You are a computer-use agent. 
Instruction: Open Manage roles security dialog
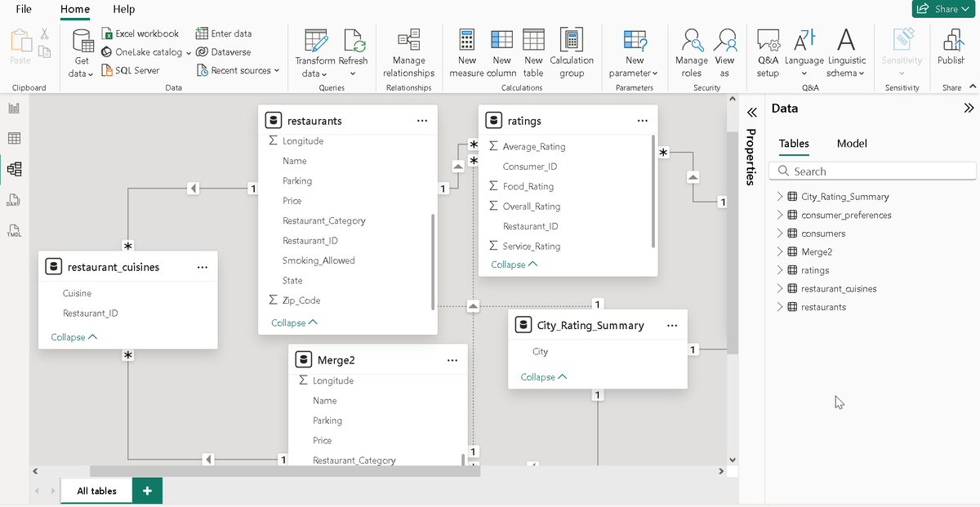click(x=692, y=53)
